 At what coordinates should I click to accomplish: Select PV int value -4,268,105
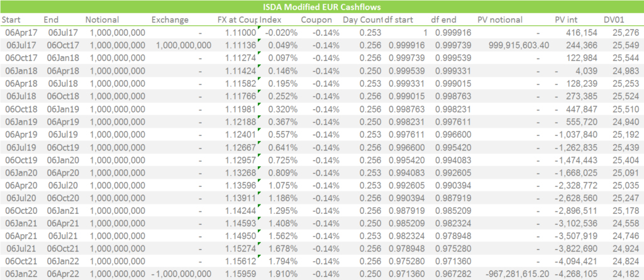576,274
